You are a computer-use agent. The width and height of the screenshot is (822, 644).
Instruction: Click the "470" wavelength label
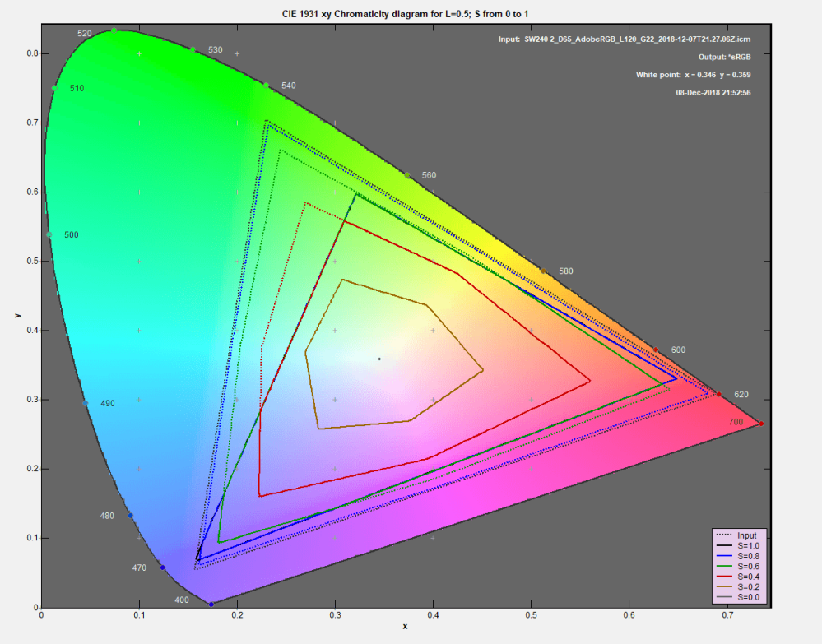click(139, 568)
